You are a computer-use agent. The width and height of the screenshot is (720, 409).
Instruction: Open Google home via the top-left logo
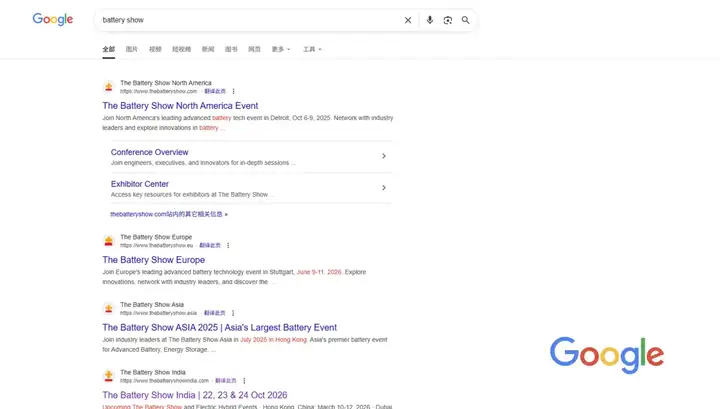click(52, 19)
